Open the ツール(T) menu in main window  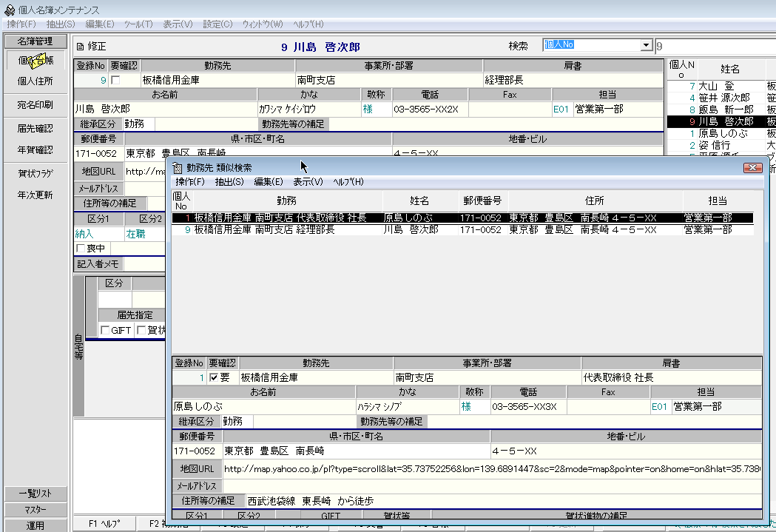[x=138, y=24]
